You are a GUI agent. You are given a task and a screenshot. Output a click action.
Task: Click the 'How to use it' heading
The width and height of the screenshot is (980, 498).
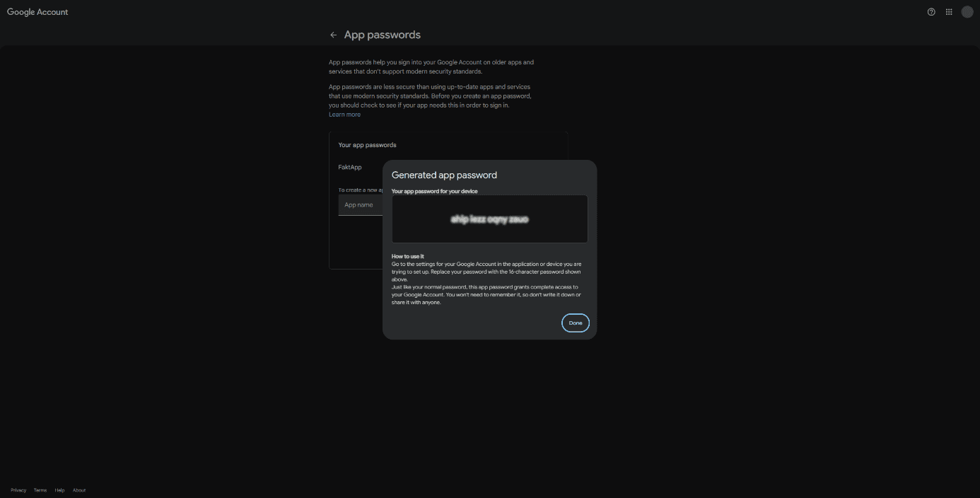coord(408,256)
